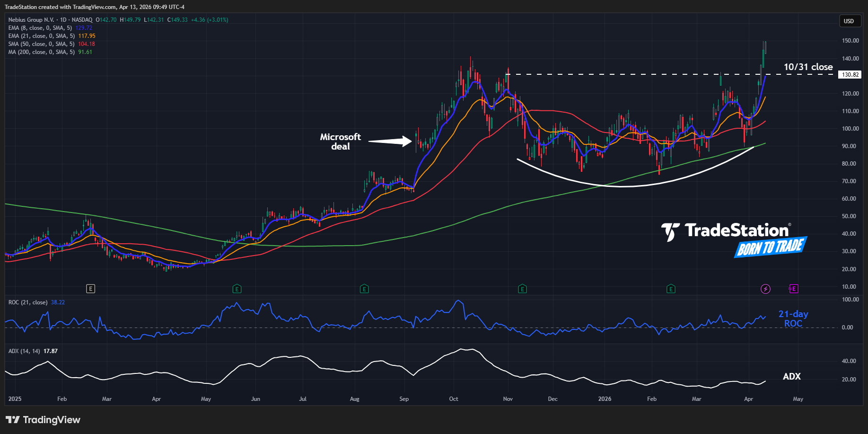The width and height of the screenshot is (868, 434).
Task: Select the November 2025 earnings E icon
Action: coord(522,289)
